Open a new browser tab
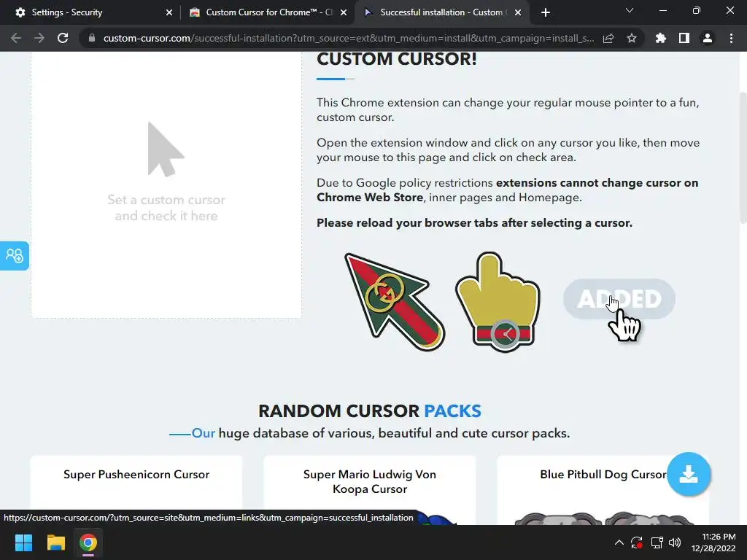747x560 pixels. [x=546, y=12]
